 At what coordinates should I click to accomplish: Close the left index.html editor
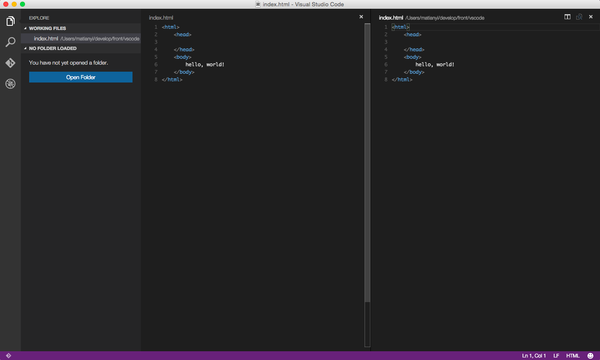click(361, 17)
